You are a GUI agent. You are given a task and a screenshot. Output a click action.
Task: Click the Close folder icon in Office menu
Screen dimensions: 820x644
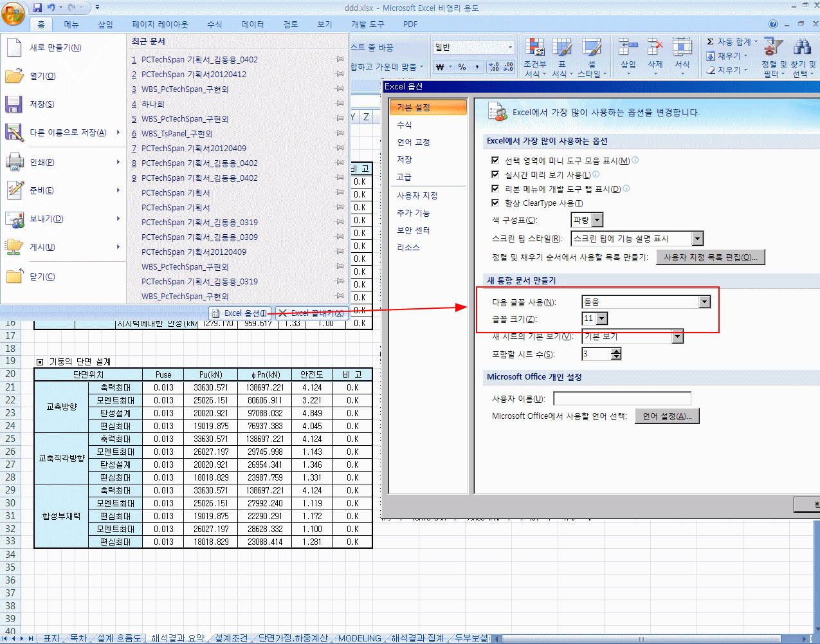point(14,277)
